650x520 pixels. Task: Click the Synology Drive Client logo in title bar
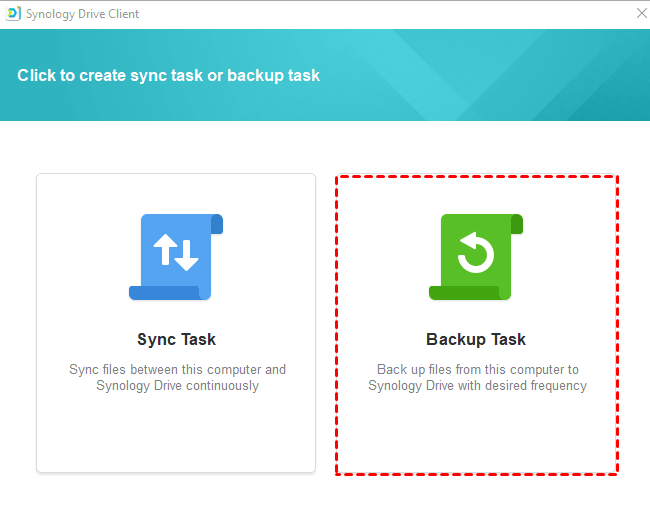13,14
